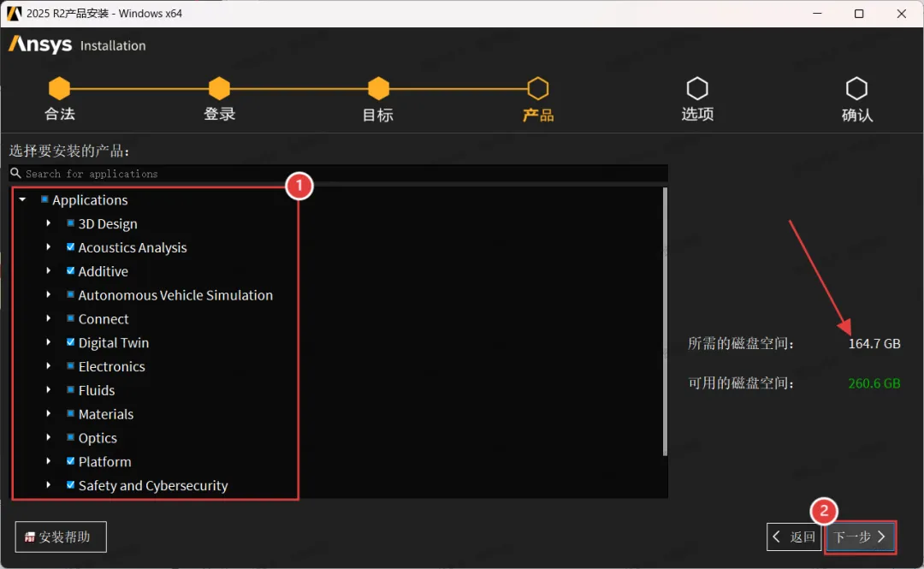The width and height of the screenshot is (924, 569).
Task: Uncheck the Platform checkbox
Action: [x=70, y=461]
